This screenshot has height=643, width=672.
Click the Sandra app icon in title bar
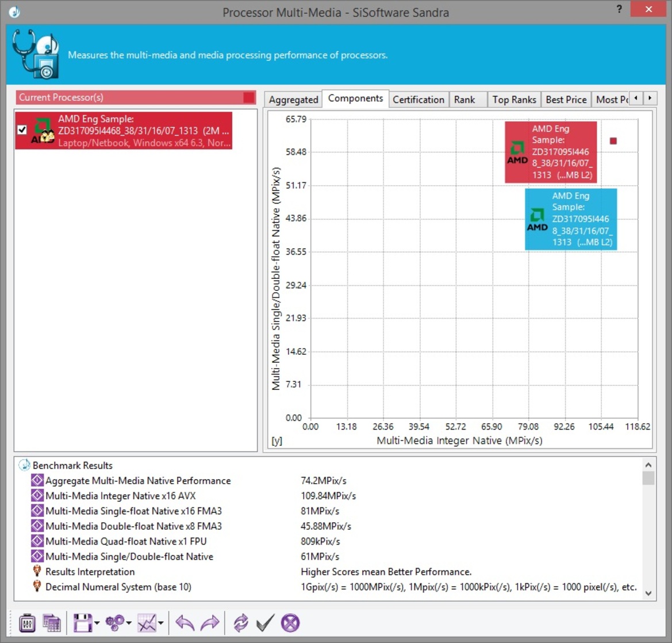[x=14, y=12]
